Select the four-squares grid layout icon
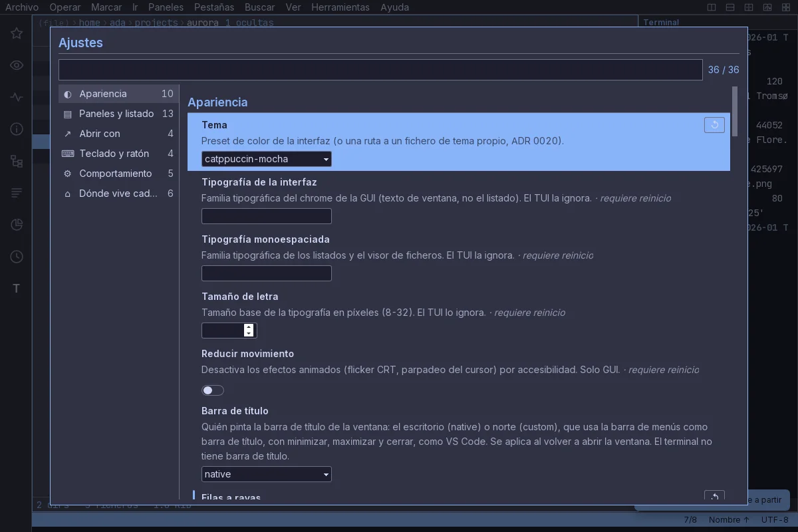 (x=786, y=7)
